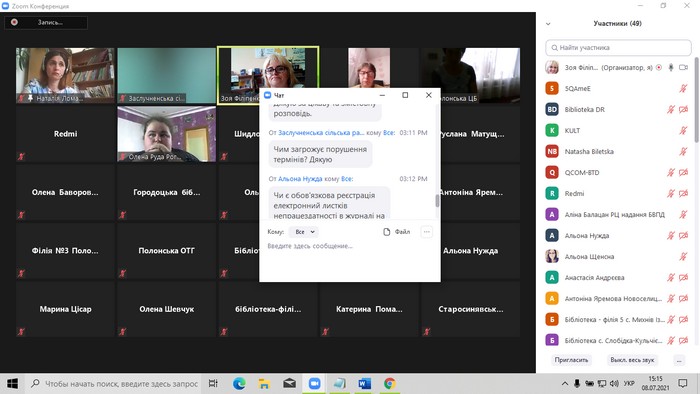Open Task View on taskbar

tap(213, 383)
